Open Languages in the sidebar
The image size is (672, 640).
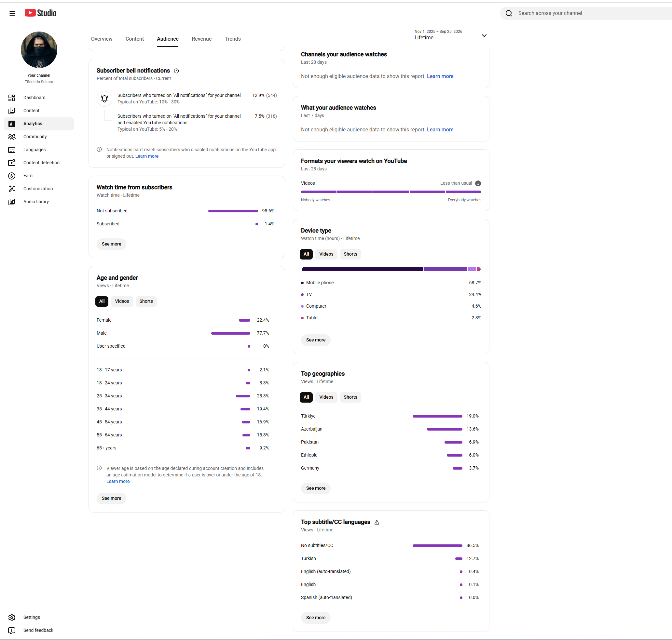[39, 149]
